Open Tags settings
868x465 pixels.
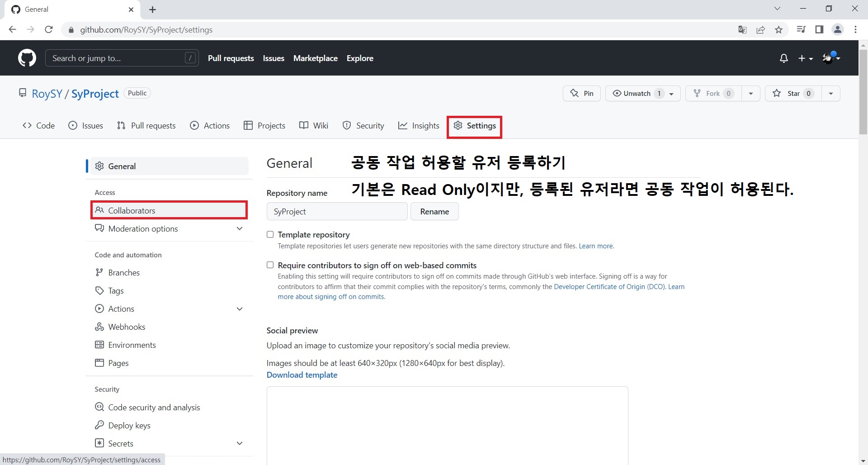click(170, 291)
